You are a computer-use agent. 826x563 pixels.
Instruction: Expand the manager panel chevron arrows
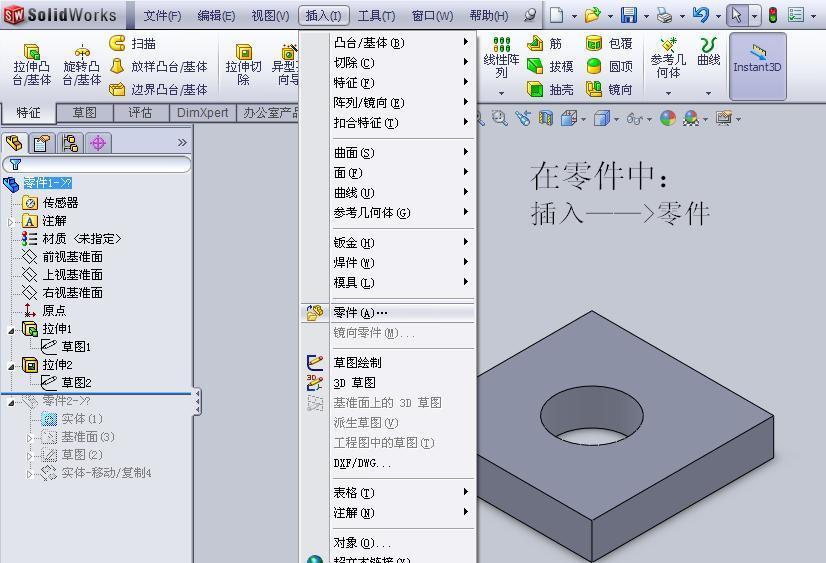pos(182,142)
